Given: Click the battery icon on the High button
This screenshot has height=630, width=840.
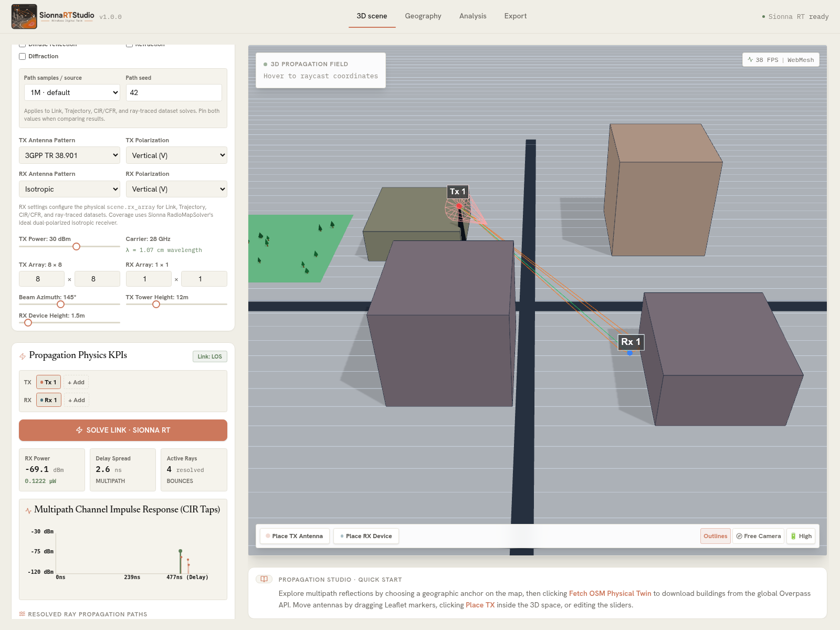Looking at the screenshot, I should (x=793, y=536).
